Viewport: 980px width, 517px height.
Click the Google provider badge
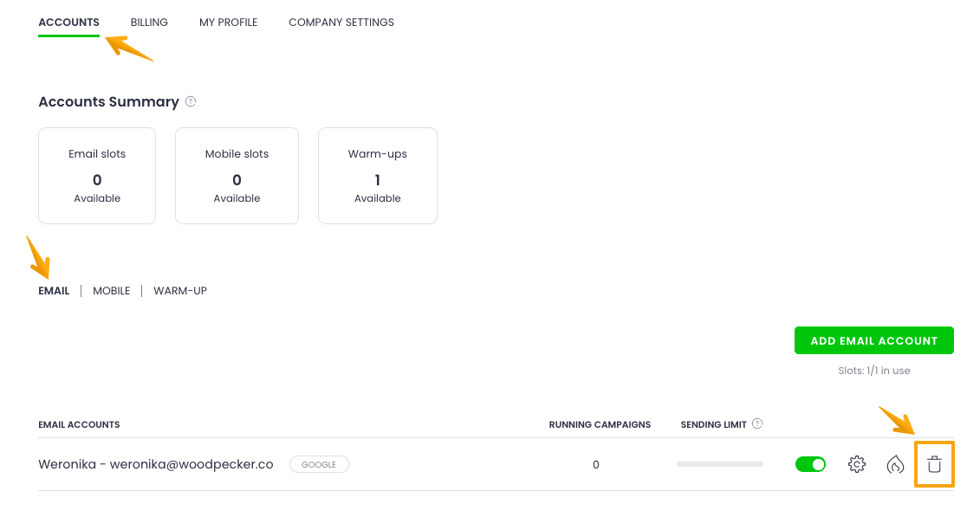319,465
